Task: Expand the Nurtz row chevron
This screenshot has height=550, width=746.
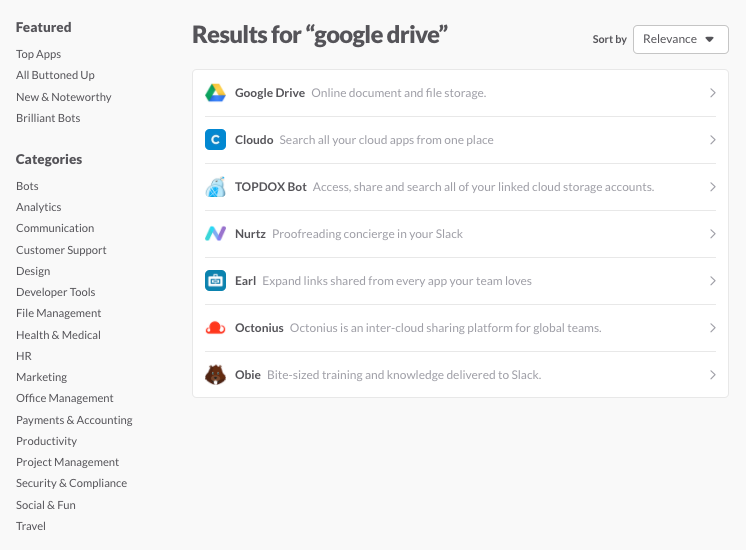Action: (712, 234)
